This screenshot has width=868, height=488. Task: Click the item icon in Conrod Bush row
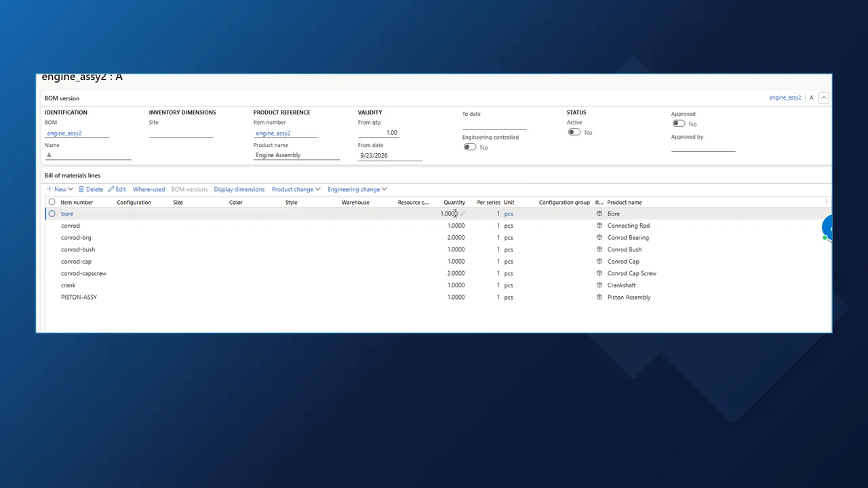[x=599, y=249]
